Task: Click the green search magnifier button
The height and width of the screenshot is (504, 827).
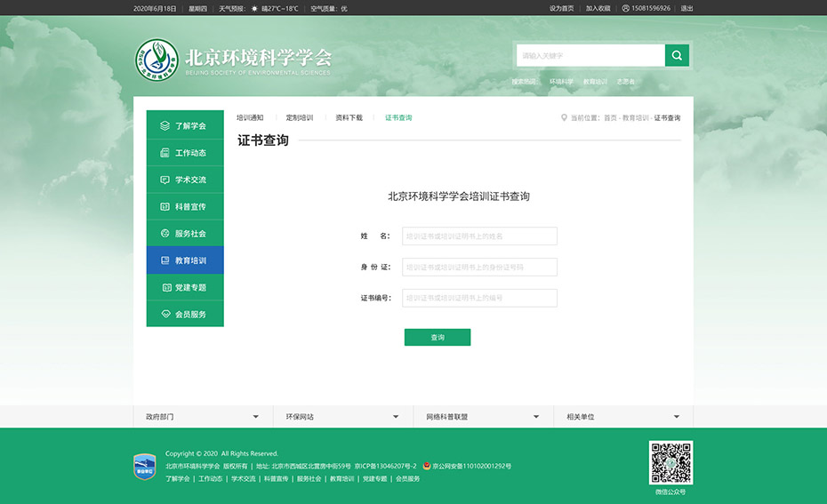Action: click(677, 56)
